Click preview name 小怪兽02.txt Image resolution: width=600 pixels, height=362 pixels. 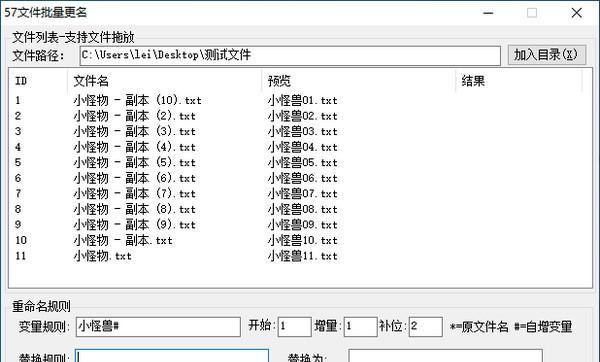302,116
